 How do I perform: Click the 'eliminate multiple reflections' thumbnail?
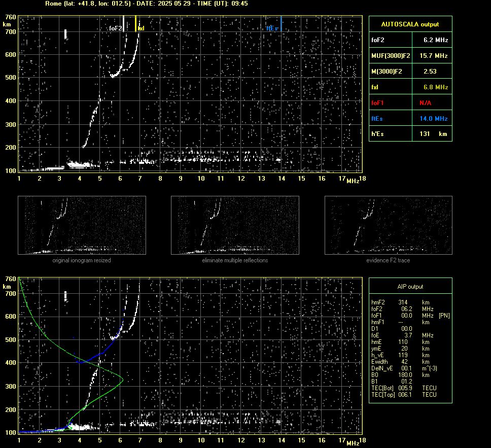click(235, 225)
